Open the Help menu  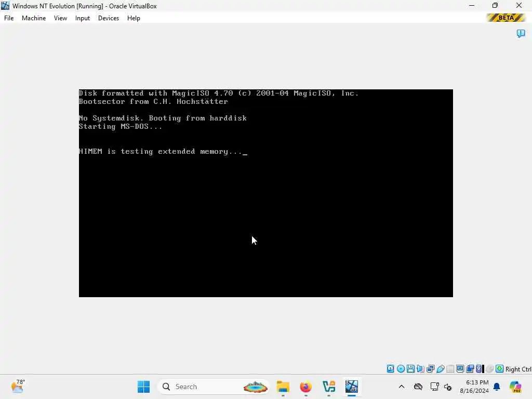pos(134,18)
